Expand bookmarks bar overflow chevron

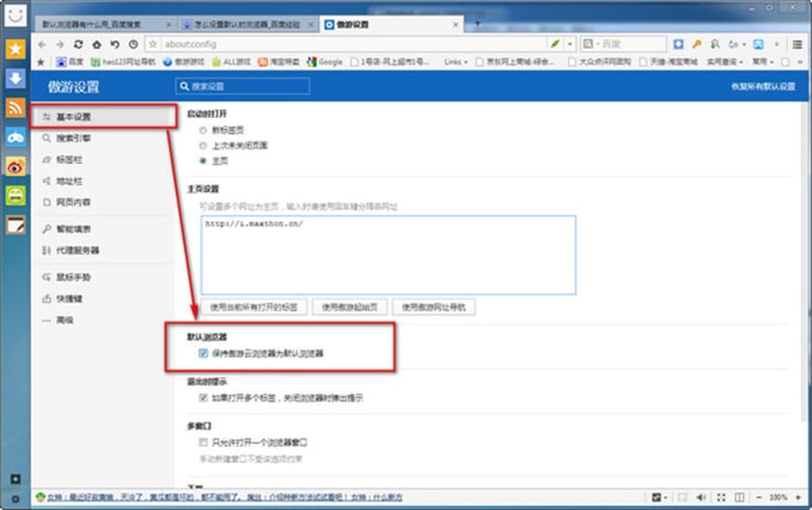click(800, 62)
